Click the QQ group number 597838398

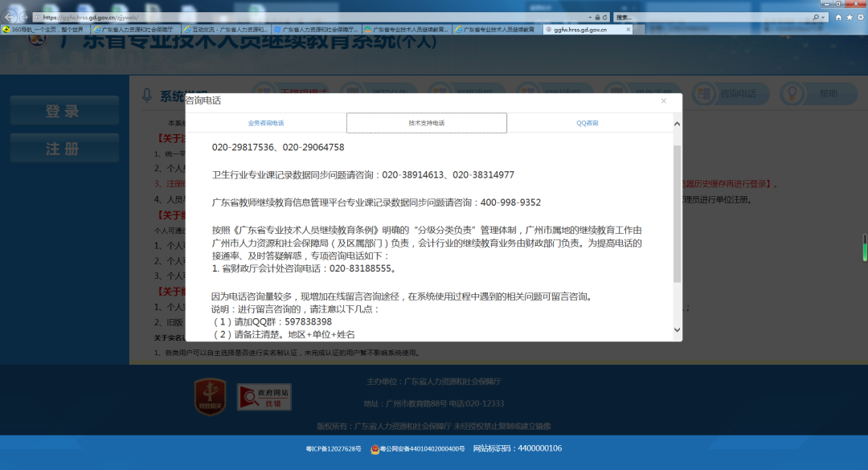coord(308,321)
